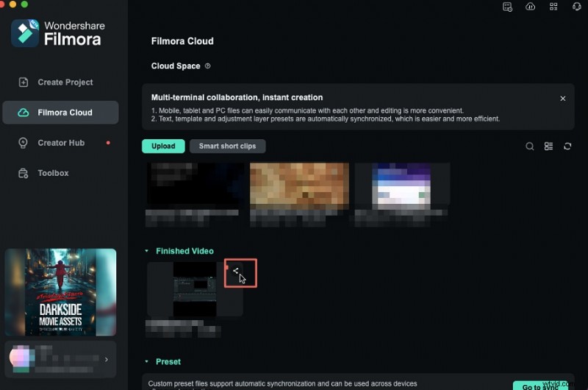Open Smart short clips

pyautogui.click(x=227, y=146)
